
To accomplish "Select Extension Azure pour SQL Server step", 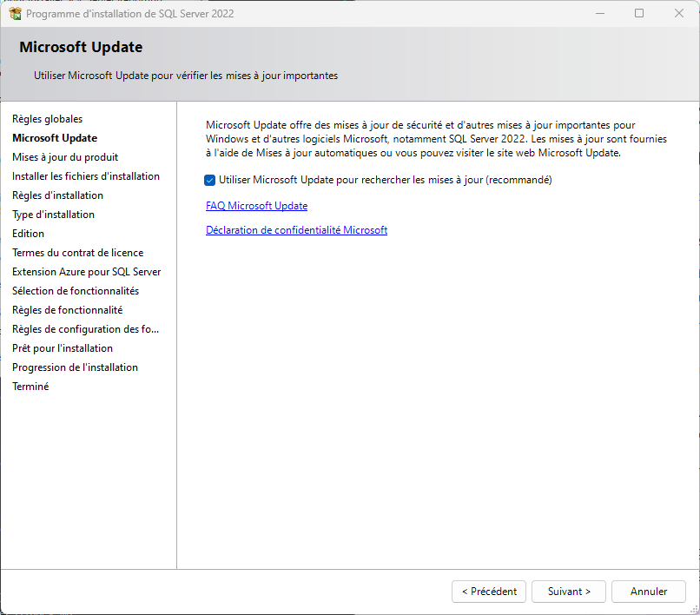I will click(87, 272).
